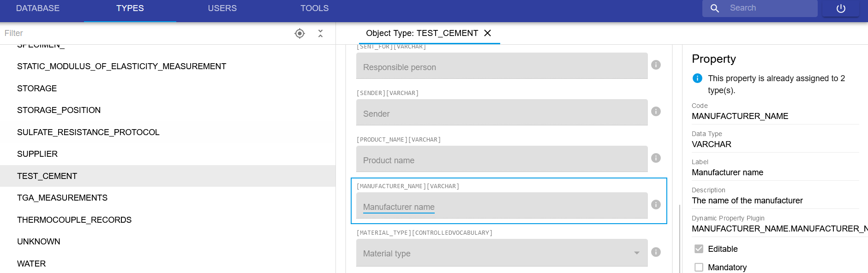Viewport: 868px width, 273px height.
Task: Click the [SENDER][VARCHAR] label
Action: (388, 93)
